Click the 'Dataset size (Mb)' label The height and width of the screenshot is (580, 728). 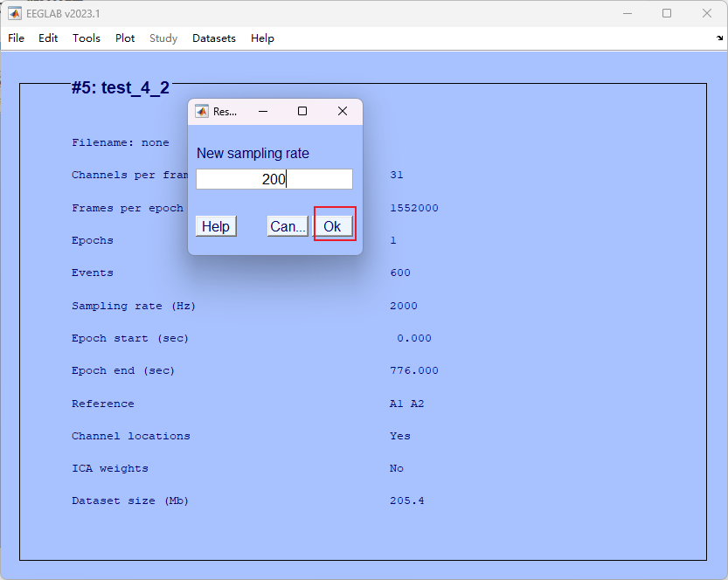pyautogui.click(x=130, y=501)
